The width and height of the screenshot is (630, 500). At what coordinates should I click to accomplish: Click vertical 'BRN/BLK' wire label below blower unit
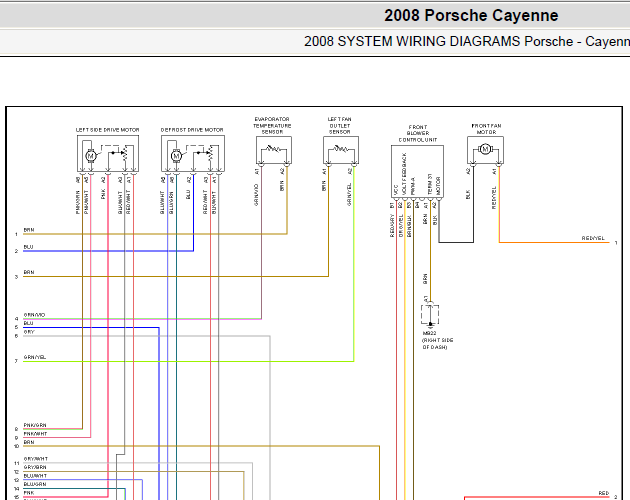coord(409,225)
